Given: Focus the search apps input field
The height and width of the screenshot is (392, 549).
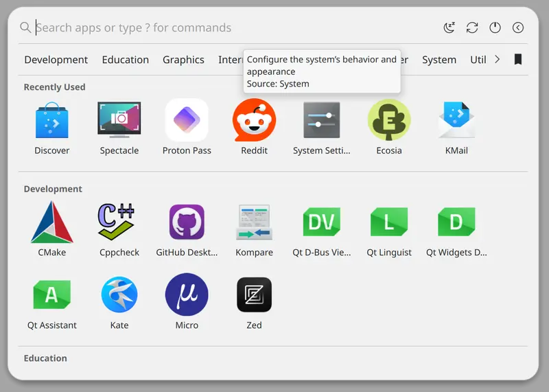Looking at the screenshot, I should pyautogui.click(x=231, y=27).
